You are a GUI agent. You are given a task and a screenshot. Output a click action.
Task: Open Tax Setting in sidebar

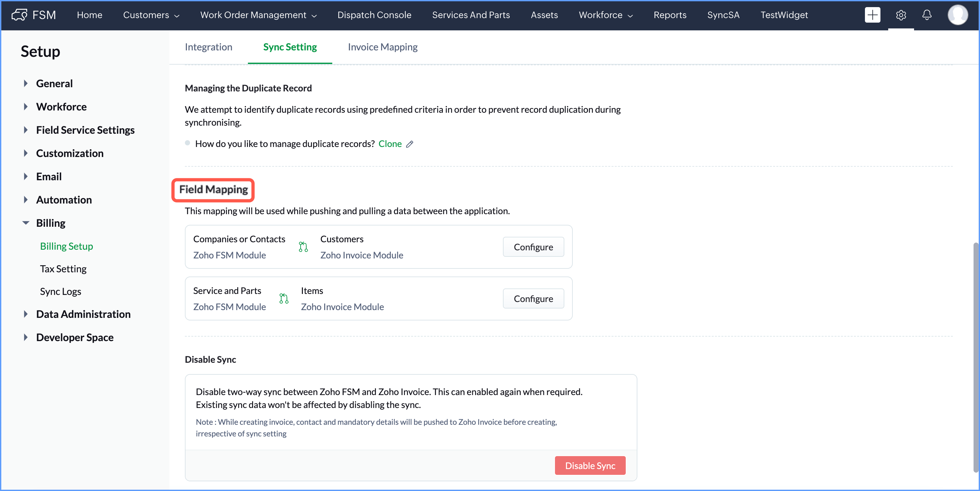pyautogui.click(x=63, y=268)
